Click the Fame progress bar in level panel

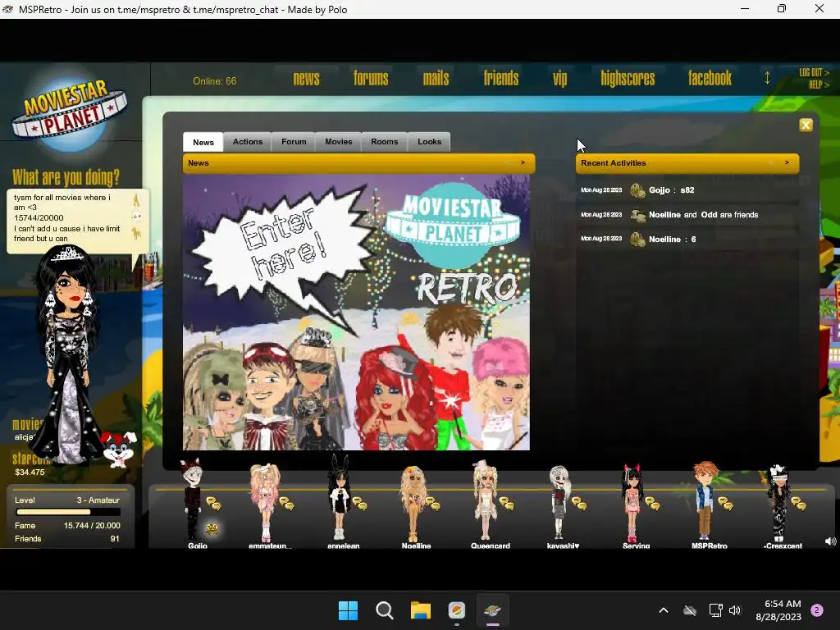point(68,513)
